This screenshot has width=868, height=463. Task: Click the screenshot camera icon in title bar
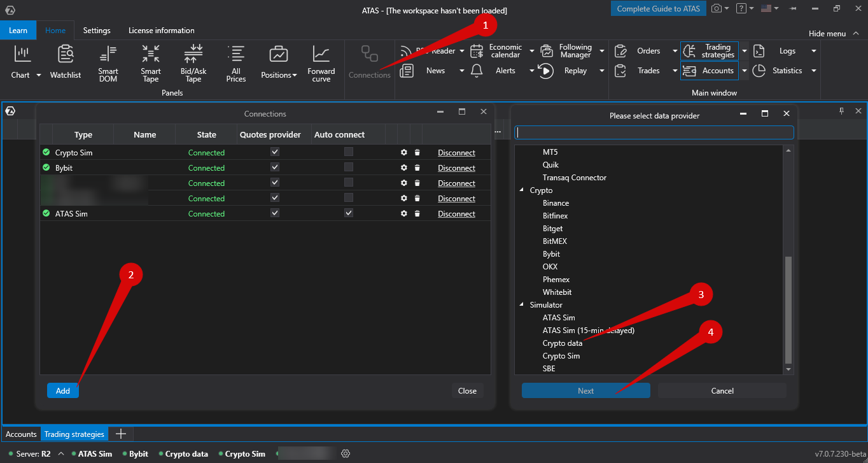(717, 9)
